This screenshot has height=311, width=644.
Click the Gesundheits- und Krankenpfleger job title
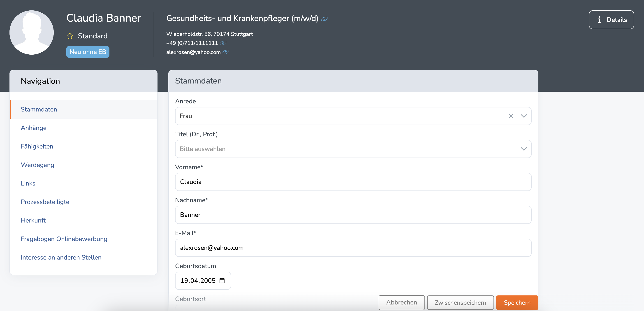242,18
